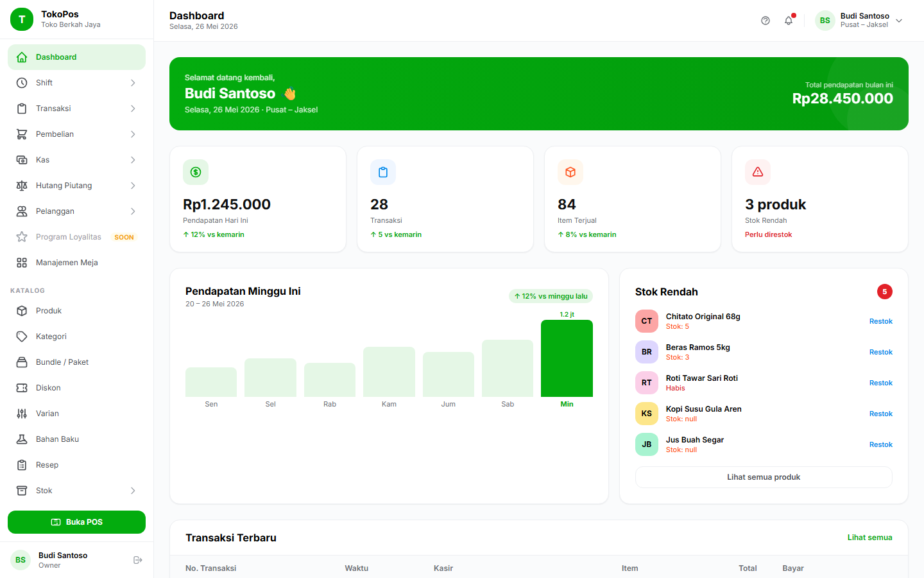Screen dimensions: 924x578
Task: Click the Hutang Piutang scale icon
Action: click(x=22, y=186)
